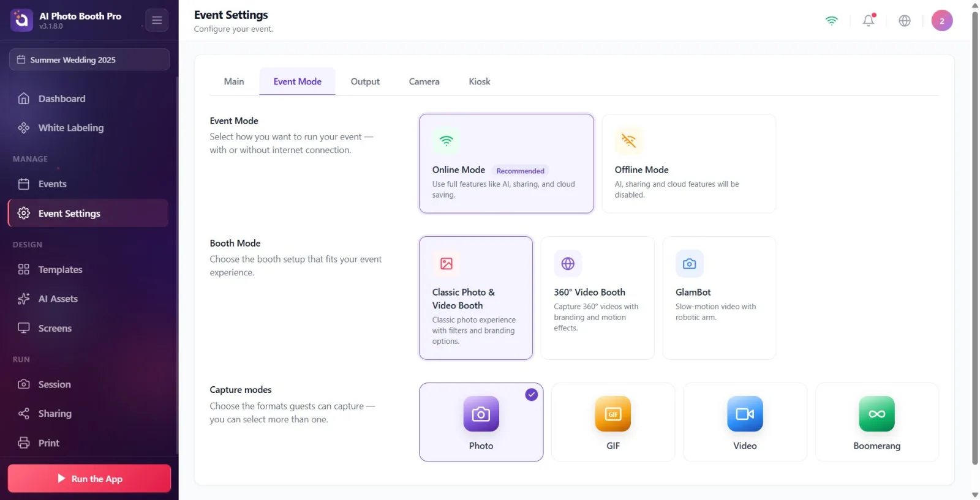Check the Wi-Fi connection status icon
This screenshot has height=500, width=980.
[831, 20]
